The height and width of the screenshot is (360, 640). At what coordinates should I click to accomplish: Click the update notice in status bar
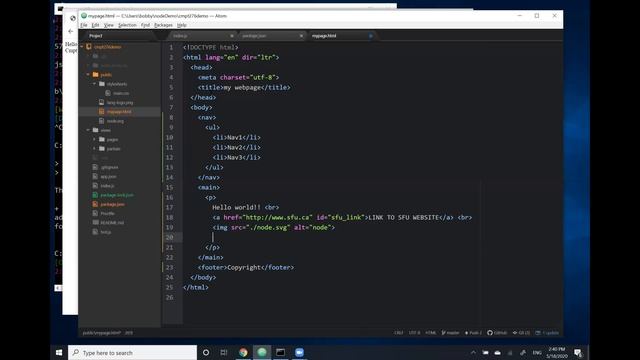(x=547, y=333)
